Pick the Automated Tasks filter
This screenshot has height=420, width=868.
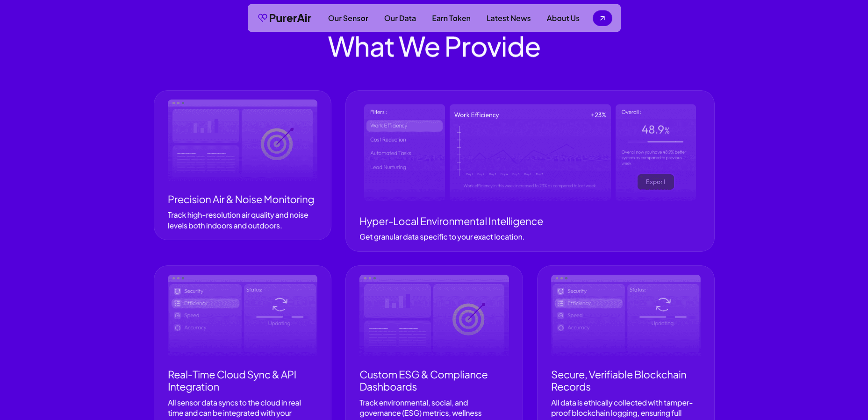391,153
